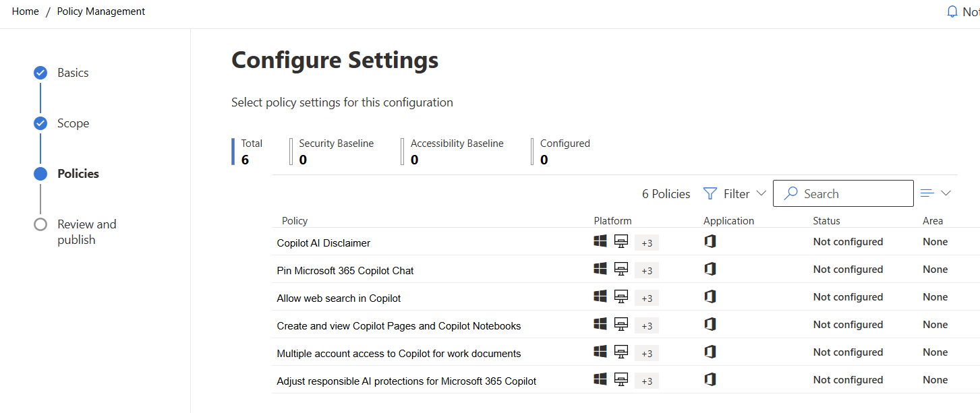Click the completed checkmark on the Scope step
Image resolution: width=980 pixels, height=413 pixels.
(40, 123)
